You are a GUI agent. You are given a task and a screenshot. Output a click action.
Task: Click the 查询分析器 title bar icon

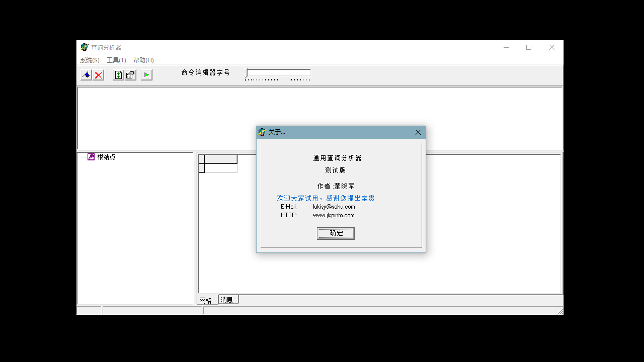pos(85,47)
